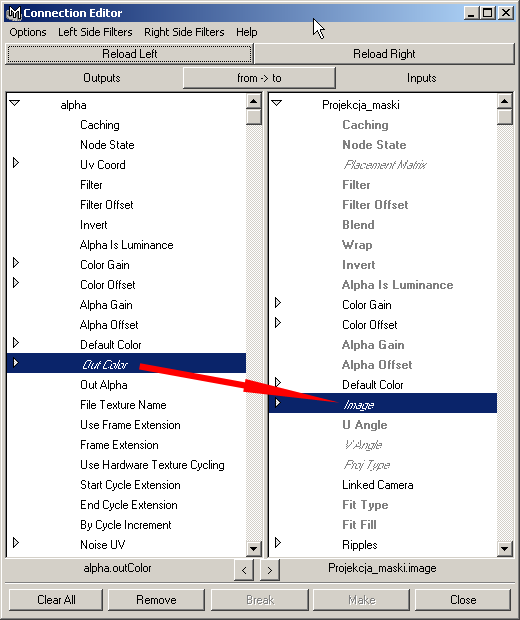Click the Maya icon in the title bar
Screen dimensions: 520x620
click(14, 13)
